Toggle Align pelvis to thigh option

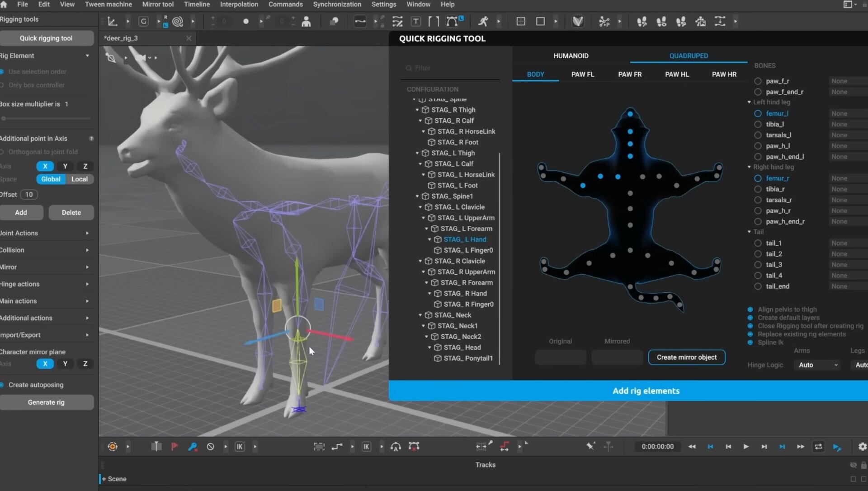pos(750,309)
